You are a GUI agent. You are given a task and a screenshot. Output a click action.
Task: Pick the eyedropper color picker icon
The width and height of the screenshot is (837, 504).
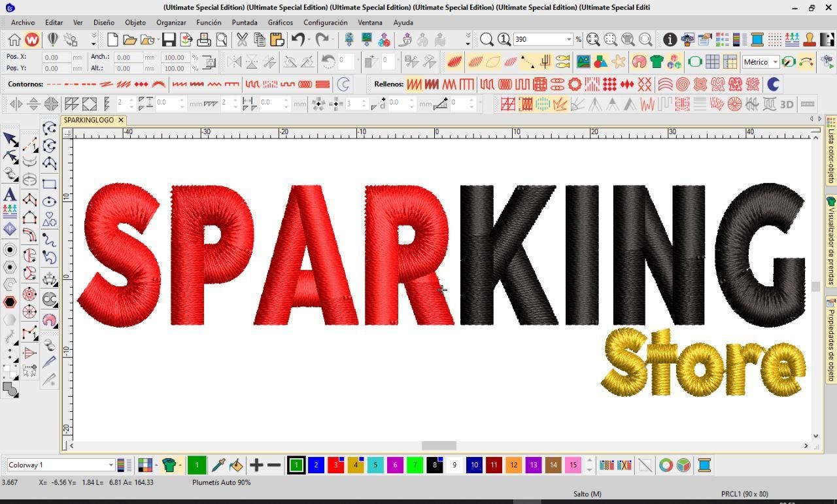click(218, 465)
